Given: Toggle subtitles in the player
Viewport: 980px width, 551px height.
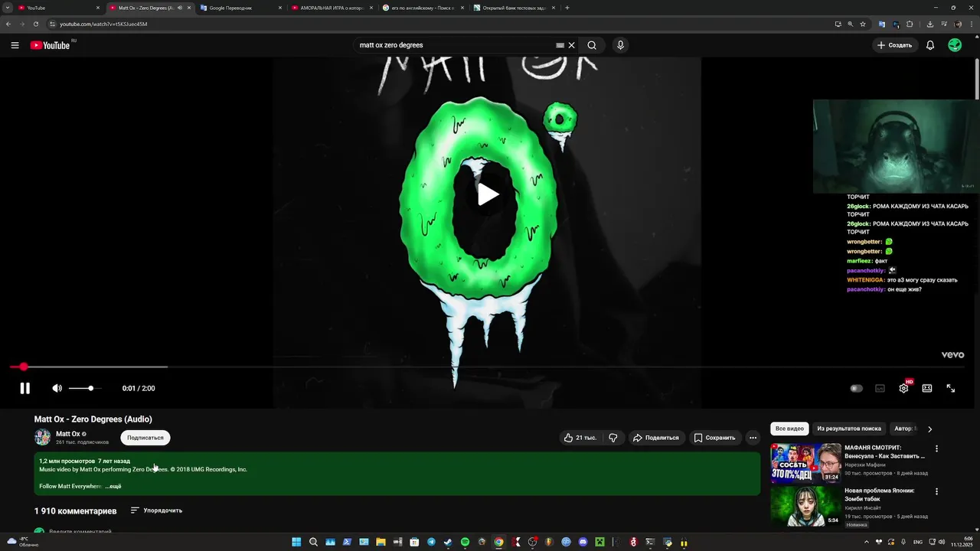Looking at the screenshot, I should click(x=880, y=388).
